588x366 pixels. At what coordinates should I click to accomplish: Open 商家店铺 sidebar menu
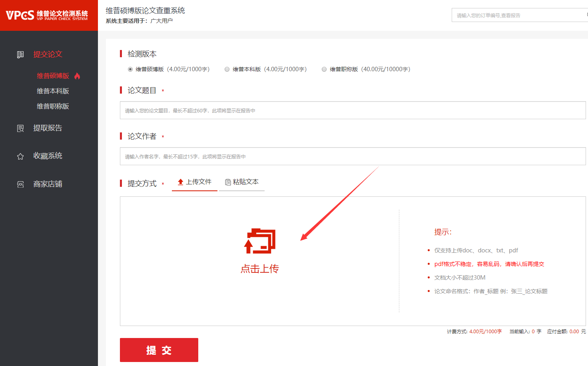coord(48,184)
